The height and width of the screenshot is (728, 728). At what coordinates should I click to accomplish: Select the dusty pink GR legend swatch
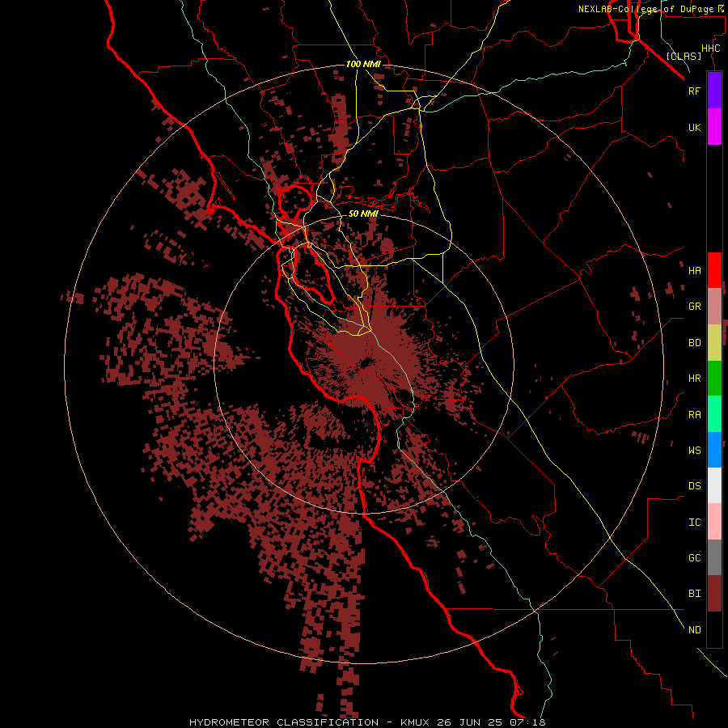point(714,307)
